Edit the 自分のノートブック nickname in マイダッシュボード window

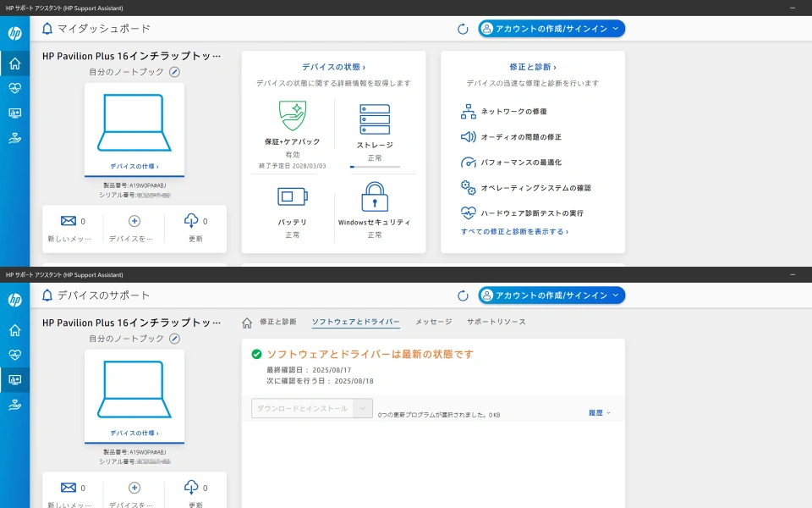click(x=175, y=72)
